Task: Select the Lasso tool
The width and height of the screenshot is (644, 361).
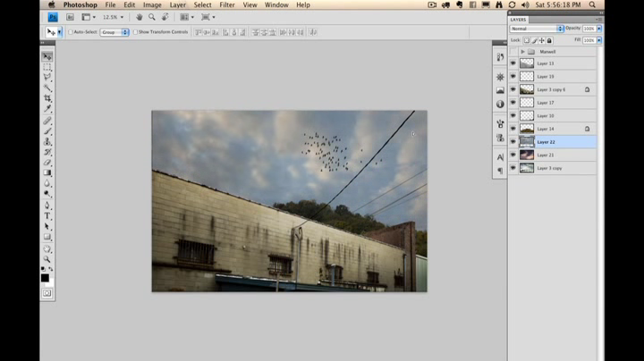Action: click(x=47, y=77)
